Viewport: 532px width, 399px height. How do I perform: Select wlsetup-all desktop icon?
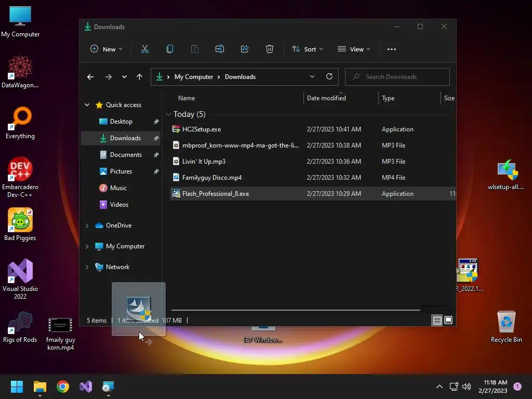click(506, 175)
